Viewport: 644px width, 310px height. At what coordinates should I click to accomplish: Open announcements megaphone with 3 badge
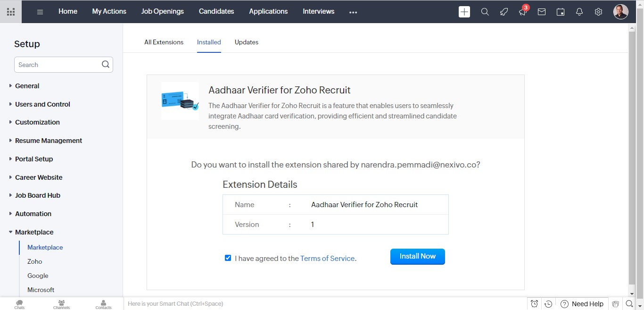coord(523,11)
